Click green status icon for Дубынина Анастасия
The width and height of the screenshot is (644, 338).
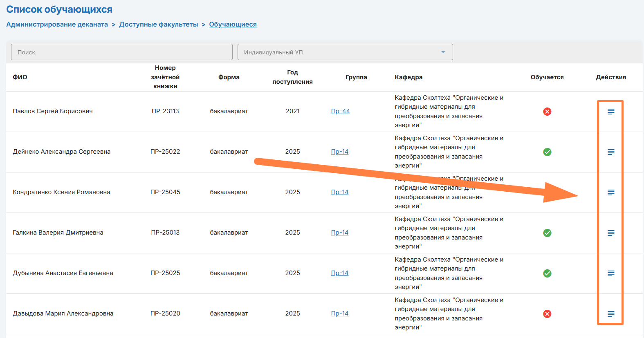pyautogui.click(x=547, y=273)
